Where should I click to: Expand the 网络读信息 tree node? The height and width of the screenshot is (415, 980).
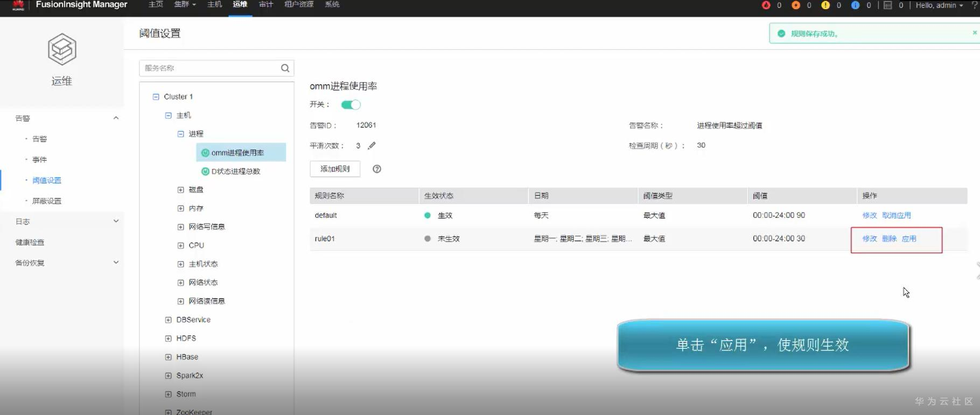[x=181, y=301]
